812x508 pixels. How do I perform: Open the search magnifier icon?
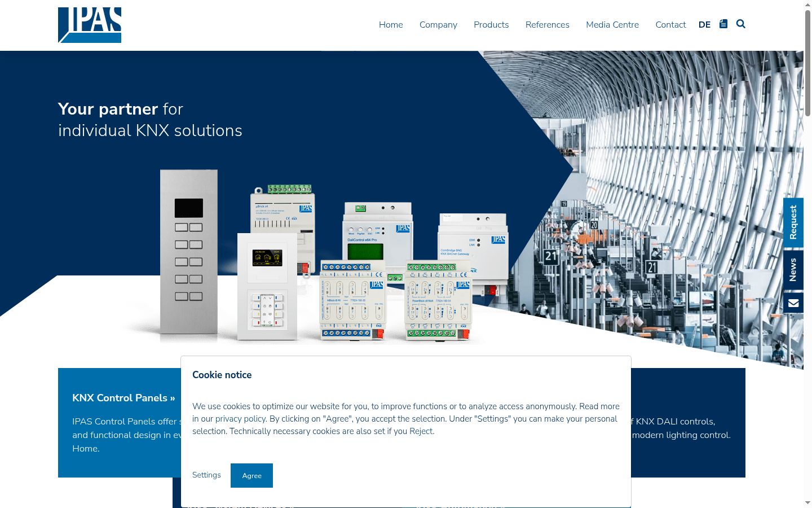click(x=741, y=24)
